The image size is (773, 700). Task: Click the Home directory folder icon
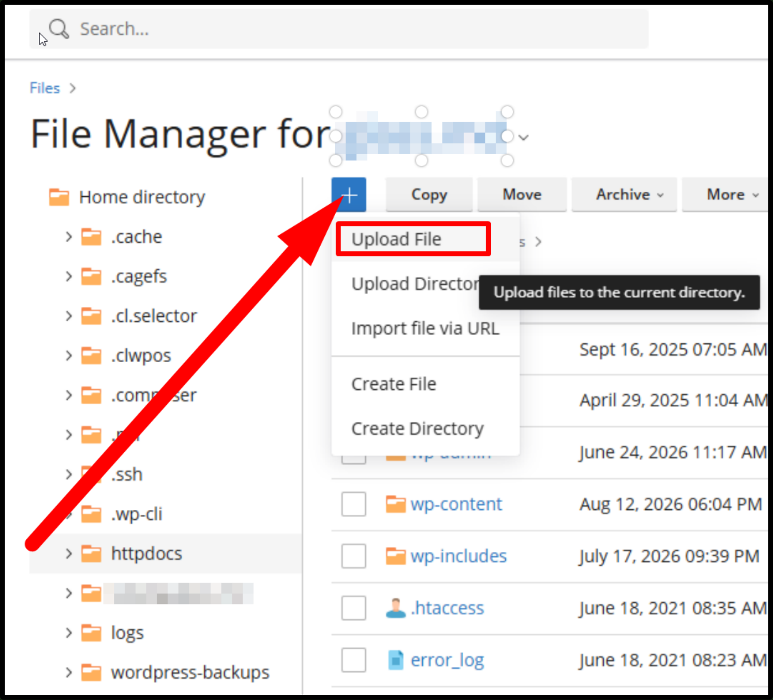coord(59,197)
